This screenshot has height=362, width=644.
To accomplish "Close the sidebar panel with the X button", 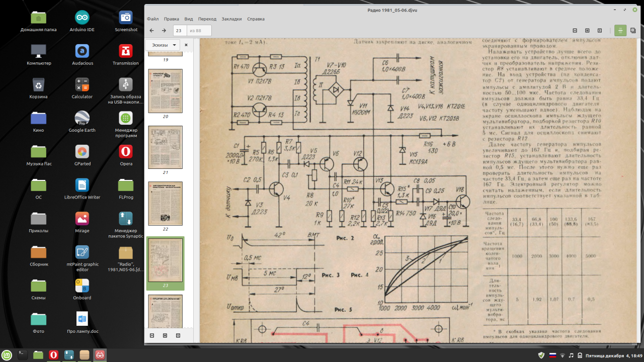I will point(186,45).
